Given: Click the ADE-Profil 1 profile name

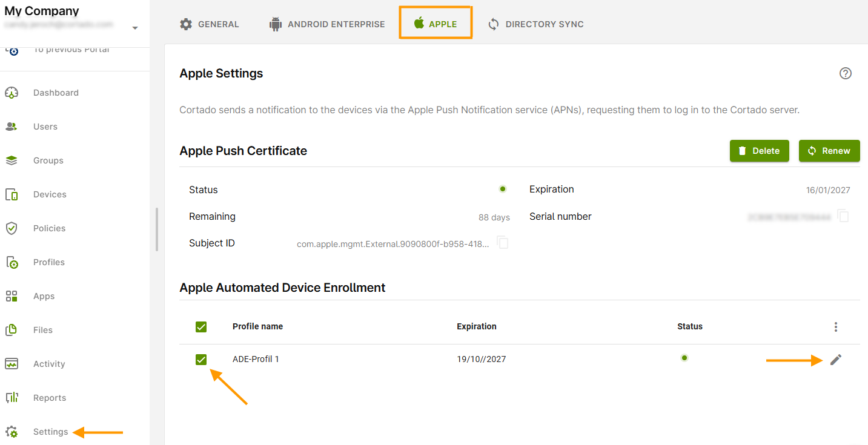Looking at the screenshot, I should click(256, 359).
